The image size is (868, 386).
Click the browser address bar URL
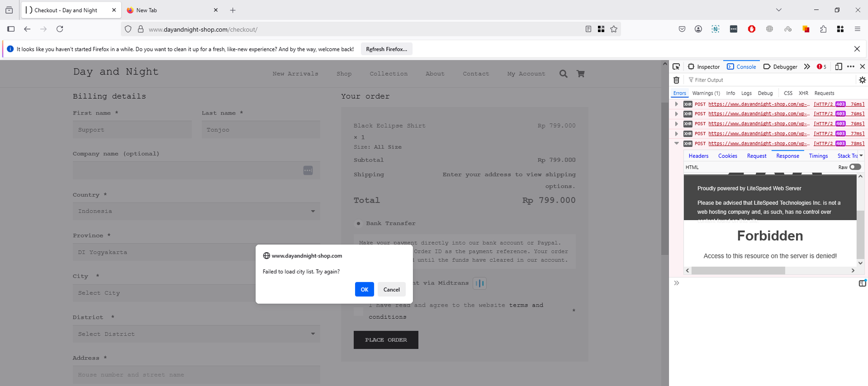coord(203,30)
